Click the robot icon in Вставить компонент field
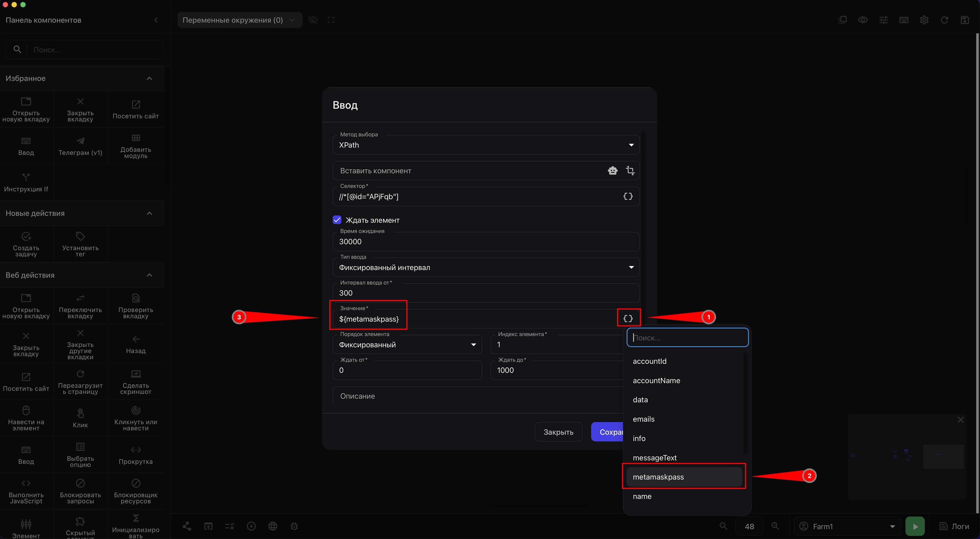Screen dimensions: 980x539 click(x=612, y=171)
